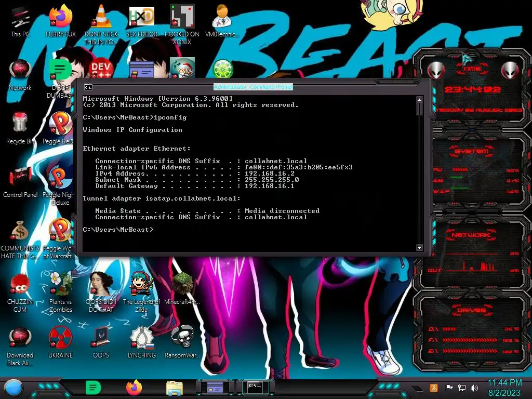Click the 23:44:02 clock widget readout

click(472, 89)
